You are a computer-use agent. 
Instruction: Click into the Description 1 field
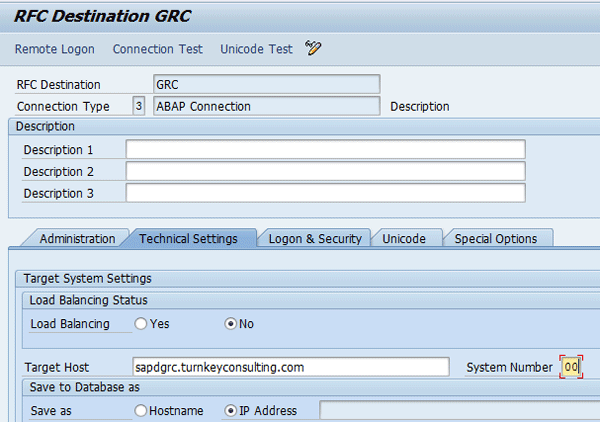[325, 149]
